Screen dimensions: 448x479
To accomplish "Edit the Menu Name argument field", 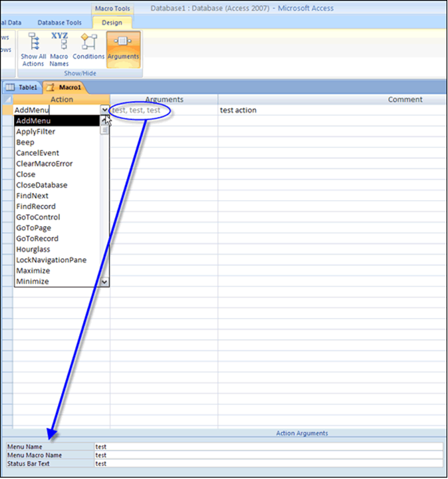I will click(x=269, y=447).
